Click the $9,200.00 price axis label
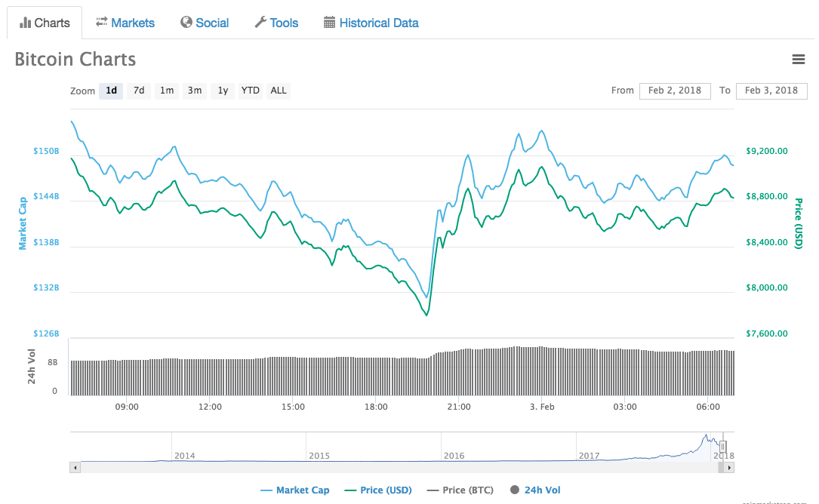 (767, 151)
